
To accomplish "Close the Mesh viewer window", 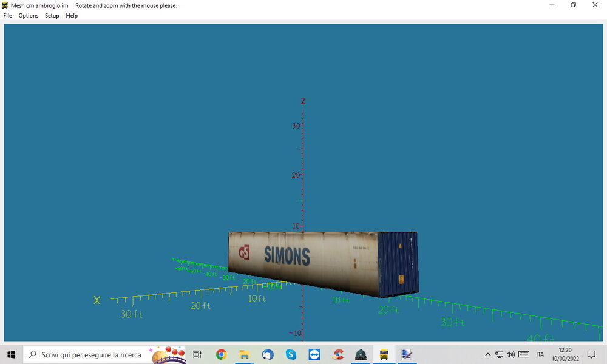I will click(x=595, y=5).
